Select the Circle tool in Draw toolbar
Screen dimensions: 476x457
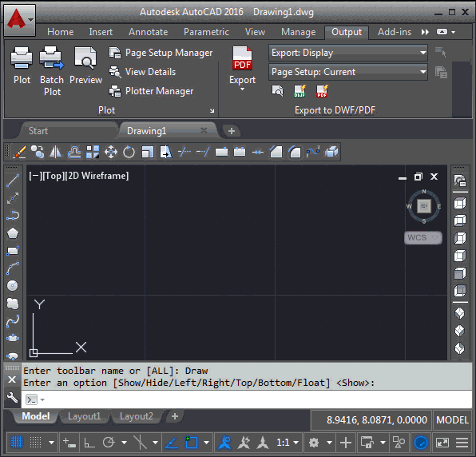13,285
